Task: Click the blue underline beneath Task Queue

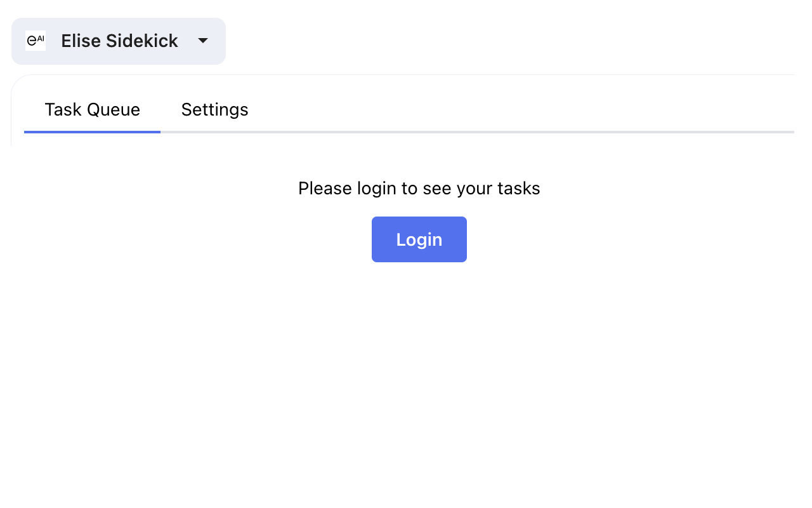Action: (x=92, y=131)
